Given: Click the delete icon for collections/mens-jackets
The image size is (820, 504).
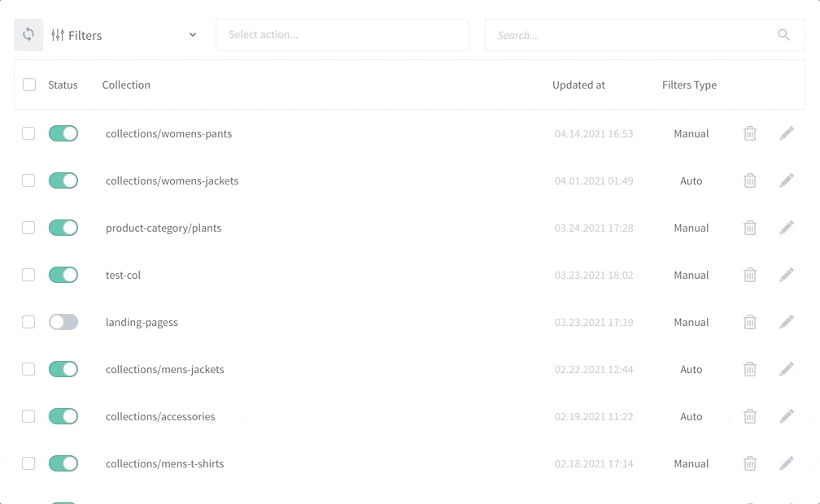Looking at the screenshot, I should click(750, 369).
